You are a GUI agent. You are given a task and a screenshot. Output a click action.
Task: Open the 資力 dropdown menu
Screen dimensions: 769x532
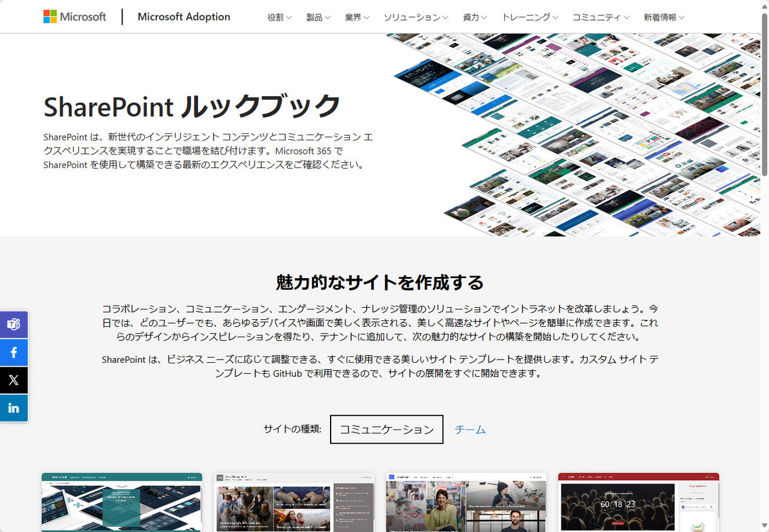click(x=475, y=17)
